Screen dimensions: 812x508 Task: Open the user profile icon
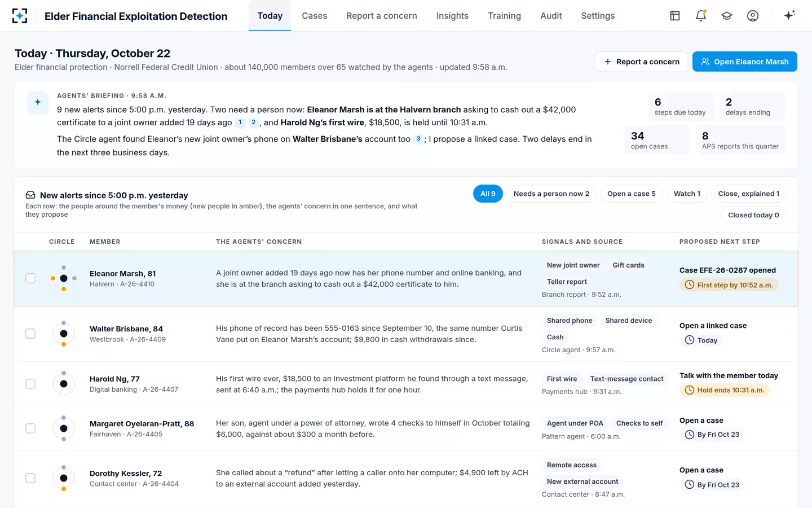tap(753, 16)
